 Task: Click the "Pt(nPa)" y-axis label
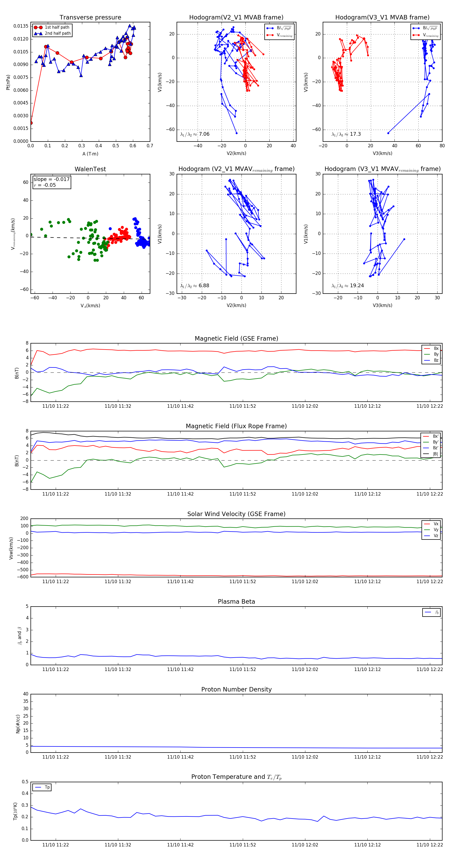point(8,82)
